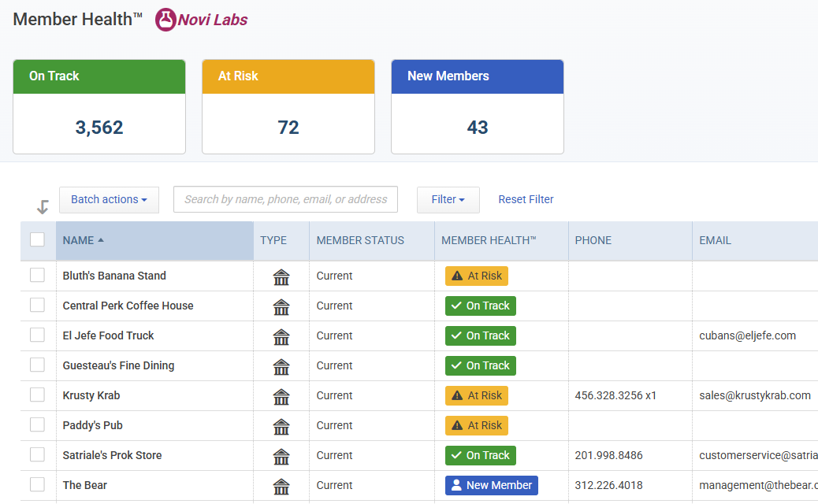
Task: Select the checkbox for El Jefe Food Truck
Action: point(37,335)
